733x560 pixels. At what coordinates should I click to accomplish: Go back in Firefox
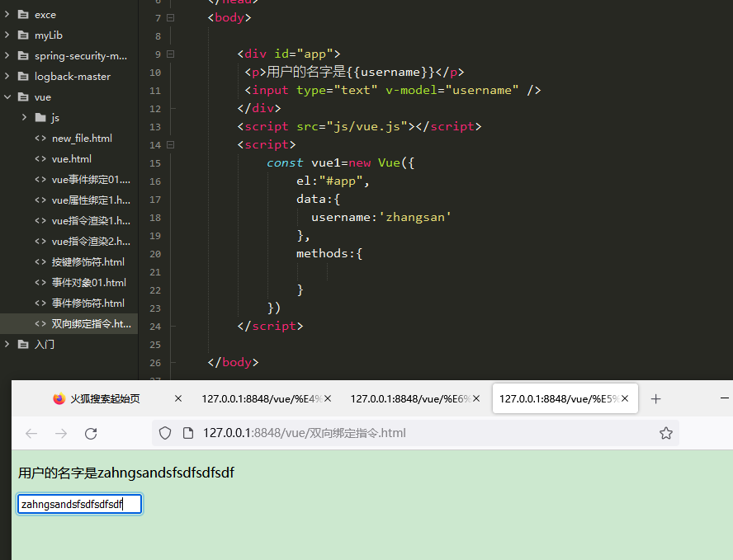31,434
